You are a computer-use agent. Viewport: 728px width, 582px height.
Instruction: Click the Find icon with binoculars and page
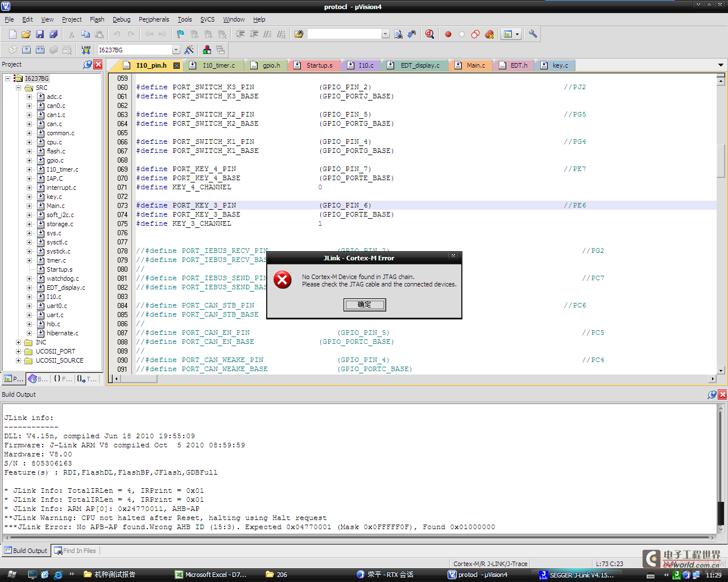coord(398,34)
